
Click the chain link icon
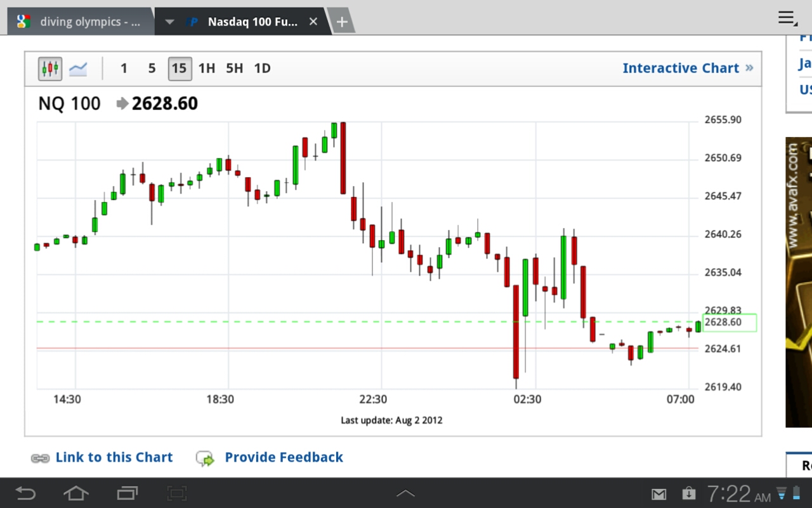click(x=40, y=458)
